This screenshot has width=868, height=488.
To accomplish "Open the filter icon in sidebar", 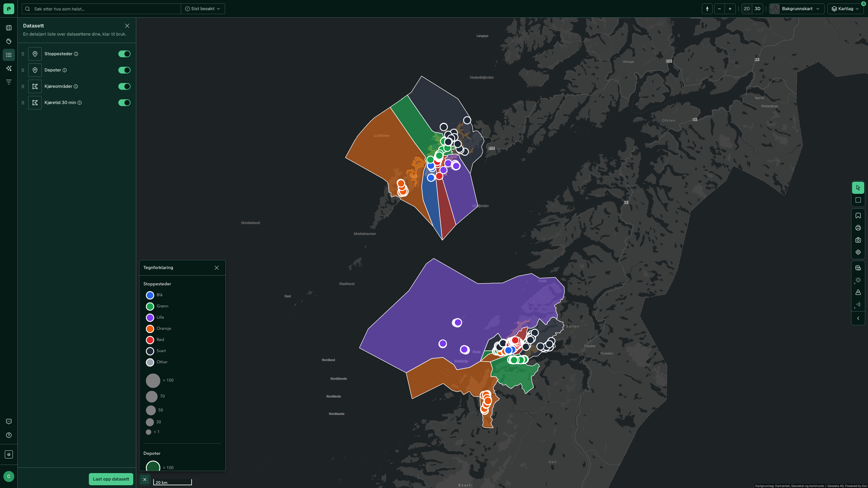I will pos(9,82).
